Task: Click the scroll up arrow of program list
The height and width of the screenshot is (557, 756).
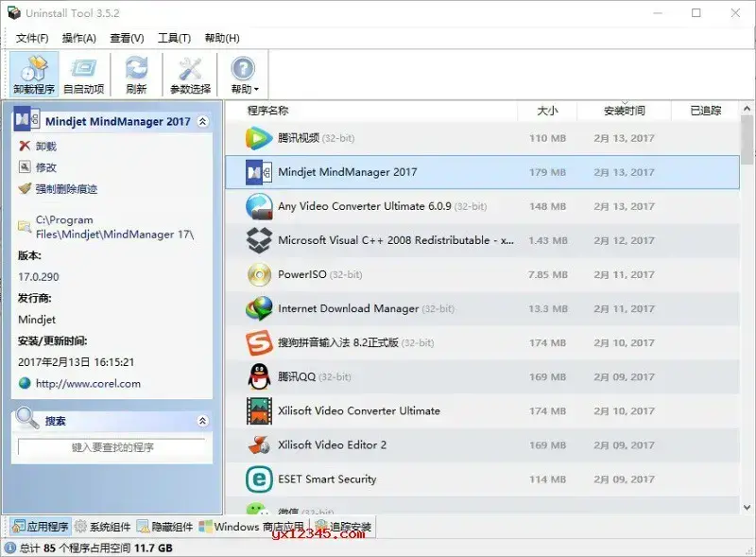Action: 747,109
